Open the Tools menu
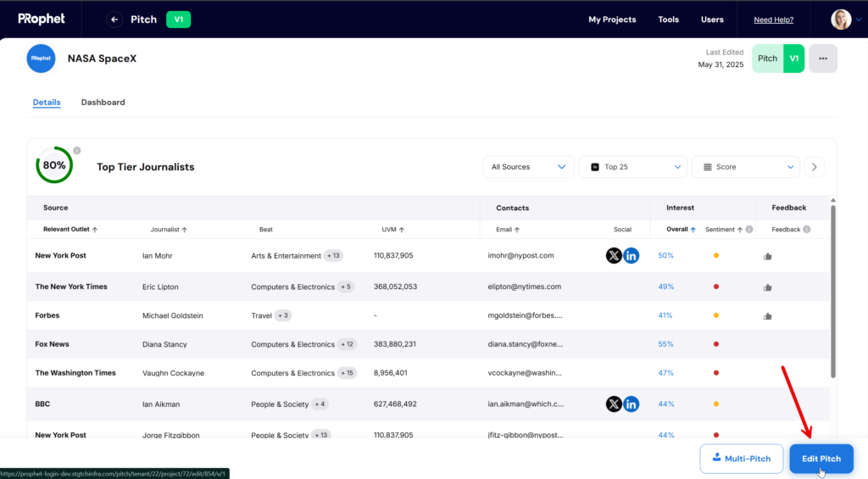868x479 pixels. 668,19
